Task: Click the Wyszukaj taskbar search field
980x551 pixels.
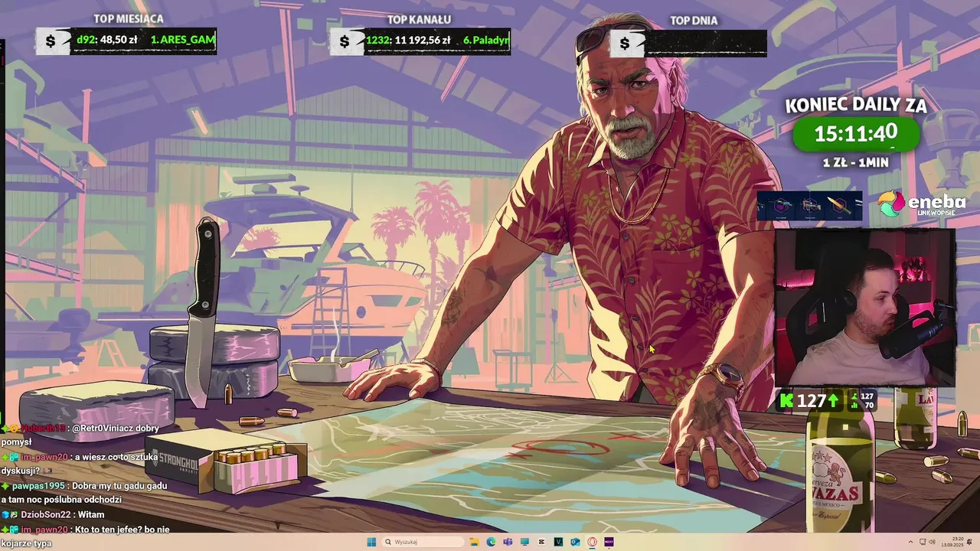Action: point(423,542)
